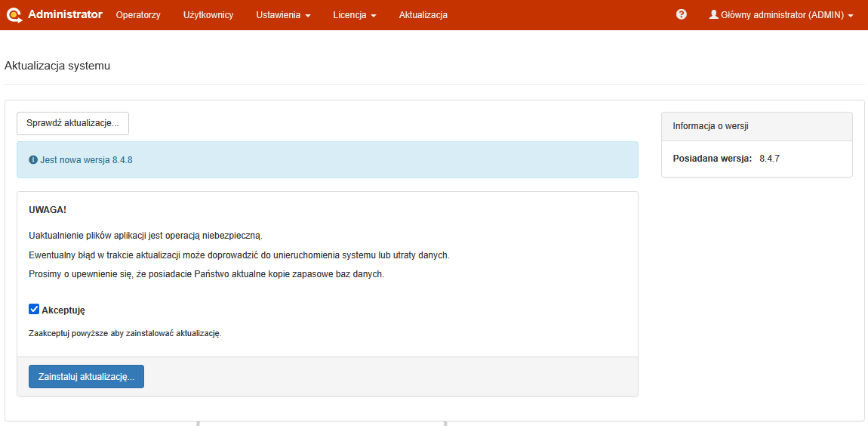This screenshot has height=426, width=868.
Task: Click the Informacja o wersji panel header
Action: pyautogui.click(x=756, y=126)
